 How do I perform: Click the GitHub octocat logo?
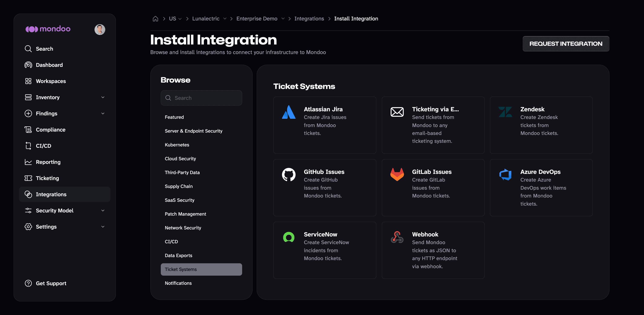tap(289, 175)
